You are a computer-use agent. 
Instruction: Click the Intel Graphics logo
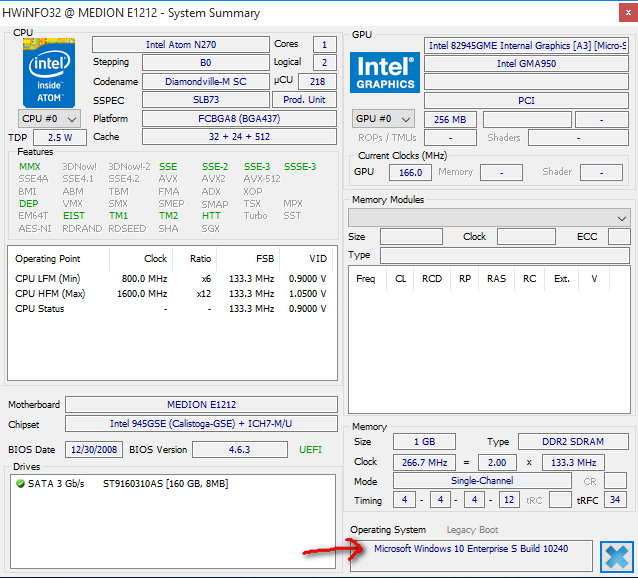pos(385,72)
